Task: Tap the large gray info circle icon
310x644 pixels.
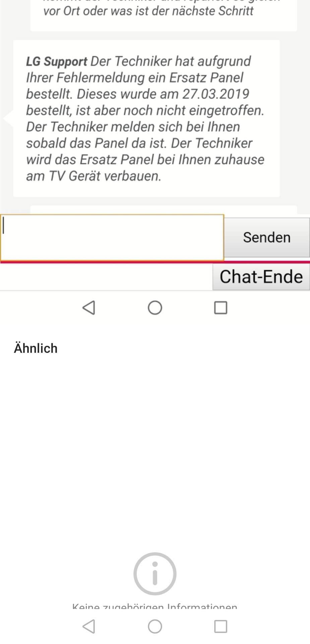Action: pyautogui.click(x=155, y=574)
